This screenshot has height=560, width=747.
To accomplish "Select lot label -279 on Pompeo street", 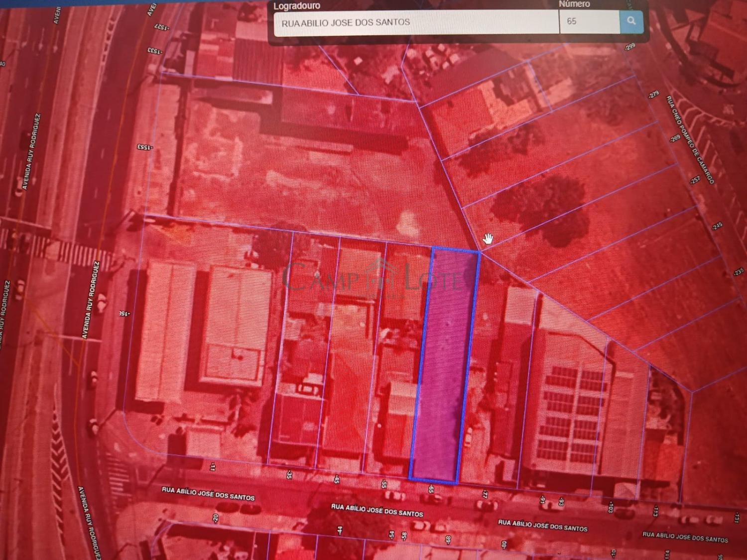I will tap(653, 95).
